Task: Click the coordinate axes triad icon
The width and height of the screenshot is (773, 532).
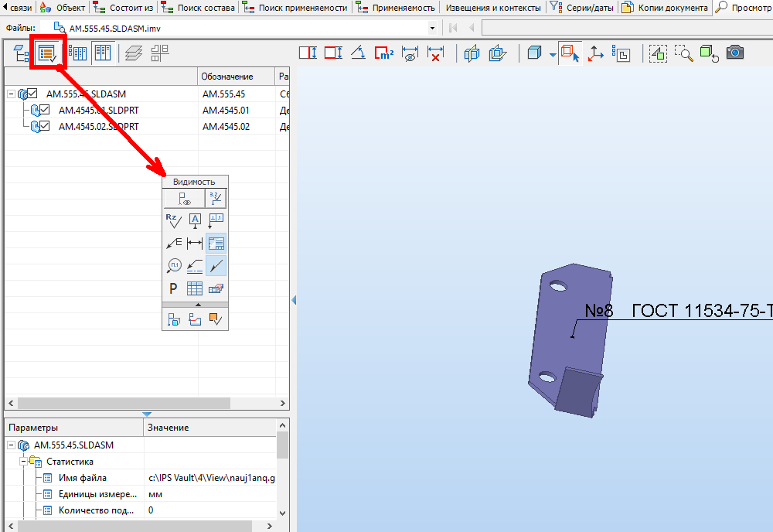Action: click(596, 53)
